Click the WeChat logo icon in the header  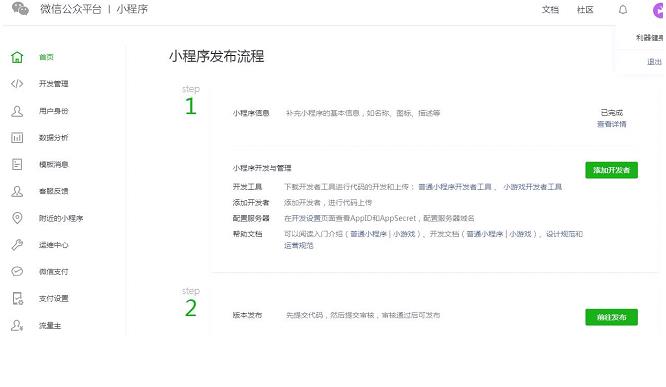pos(20,8)
